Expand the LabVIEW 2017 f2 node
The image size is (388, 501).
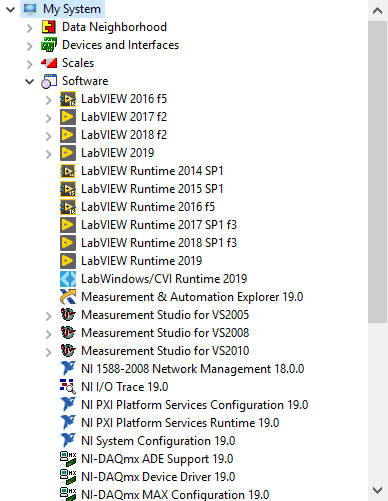point(49,118)
